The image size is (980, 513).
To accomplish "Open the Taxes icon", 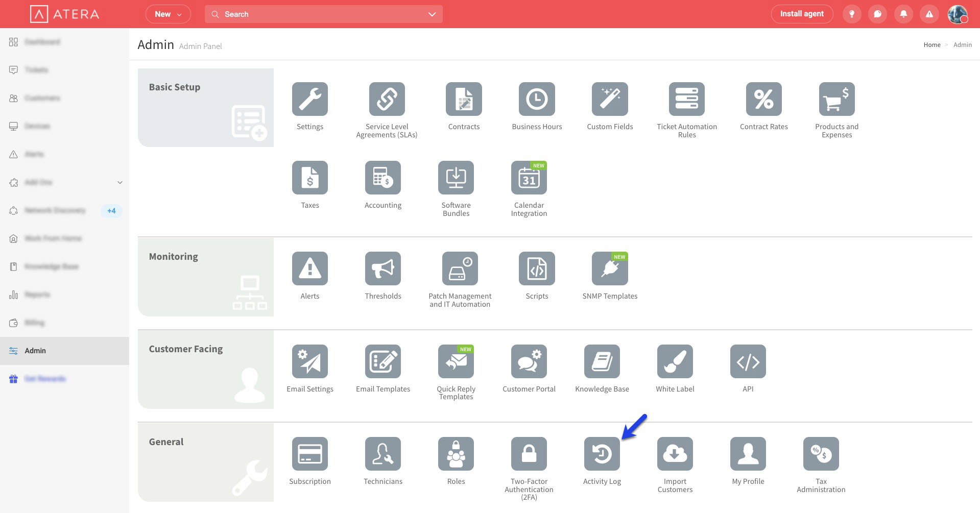I will [x=310, y=178].
